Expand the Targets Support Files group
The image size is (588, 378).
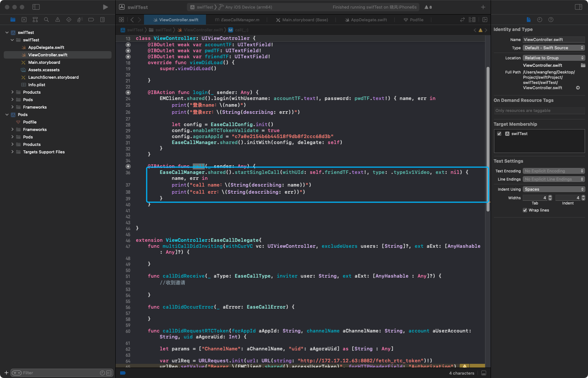click(x=12, y=152)
